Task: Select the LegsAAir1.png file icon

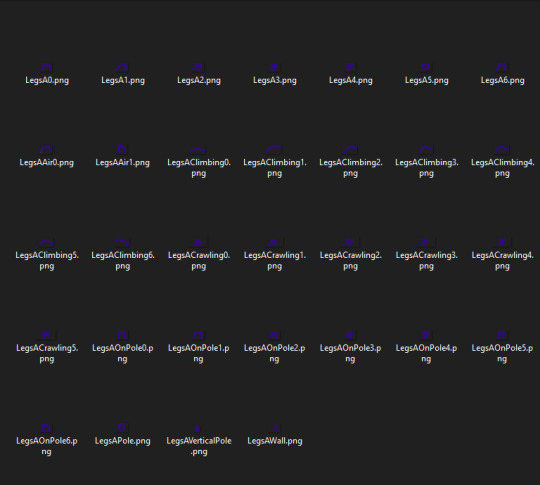Action: [x=122, y=149]
